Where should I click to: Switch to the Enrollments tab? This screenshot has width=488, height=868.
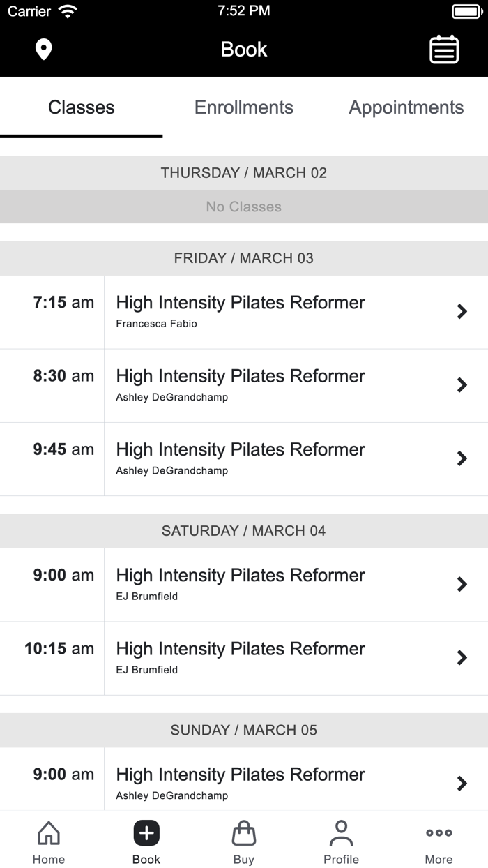tap(244, 107)
